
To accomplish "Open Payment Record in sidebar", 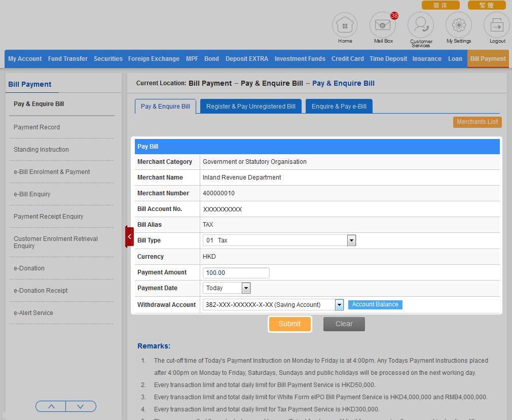I will pos(36,127).
